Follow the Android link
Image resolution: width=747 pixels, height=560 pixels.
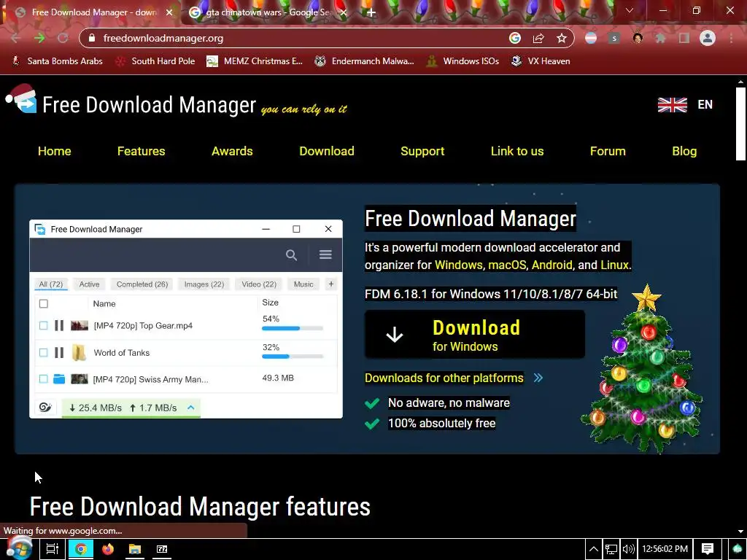click(x=551, y=265)
